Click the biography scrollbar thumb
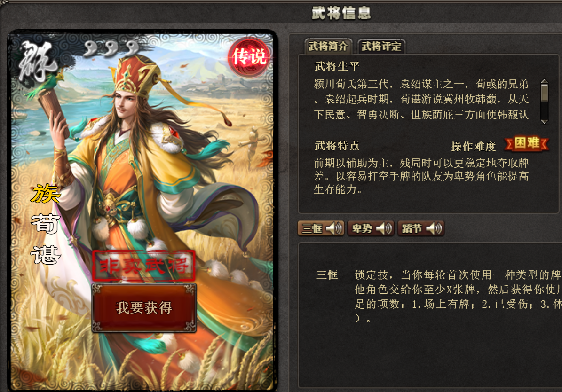Screen dimensions: 562x392 coord(545,93)
